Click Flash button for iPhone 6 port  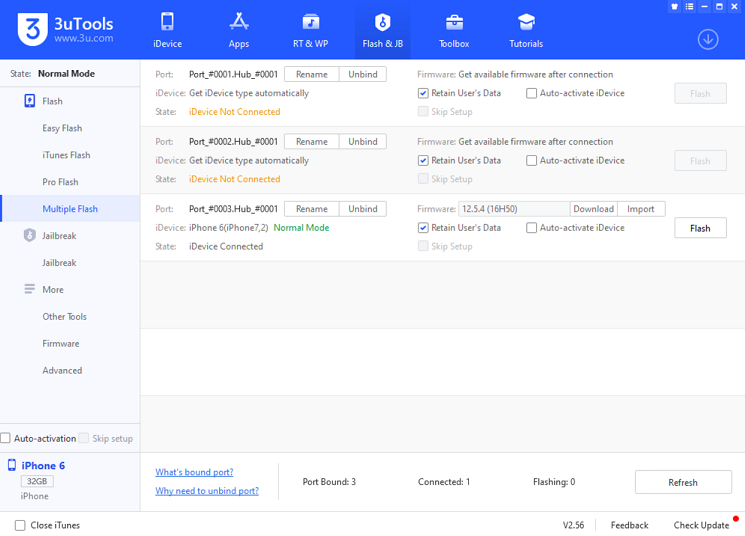coord(700,228)
